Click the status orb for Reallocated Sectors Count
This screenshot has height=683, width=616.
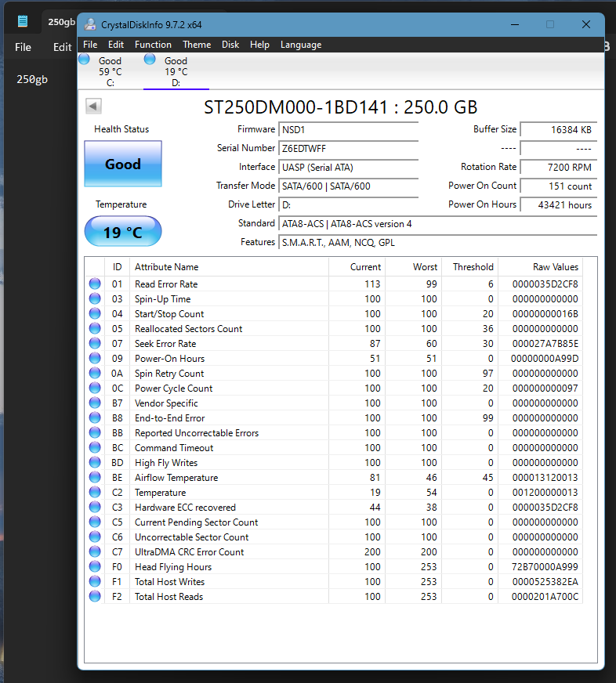pos(95,329)
